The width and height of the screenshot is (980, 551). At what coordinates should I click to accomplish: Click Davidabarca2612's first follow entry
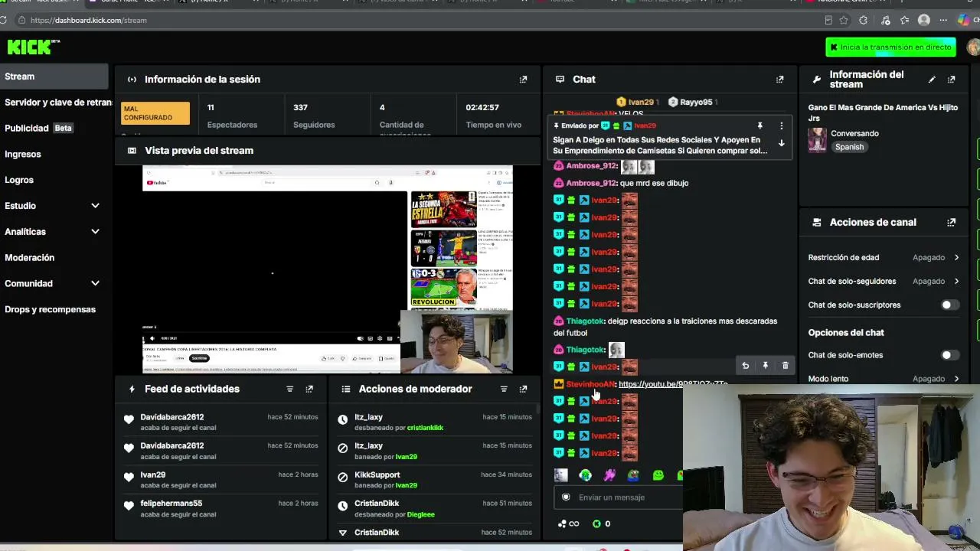tap(221, 422)
